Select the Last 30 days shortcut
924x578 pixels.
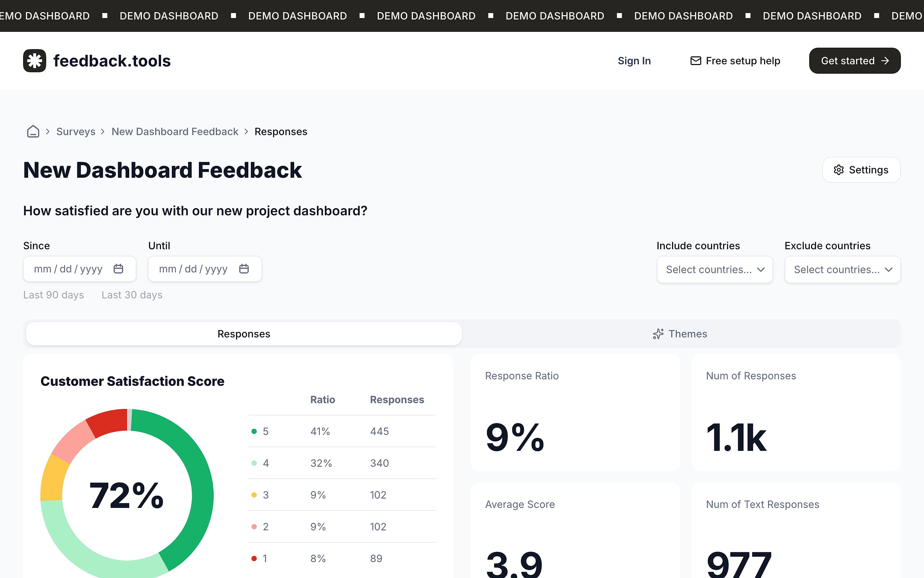132,295
